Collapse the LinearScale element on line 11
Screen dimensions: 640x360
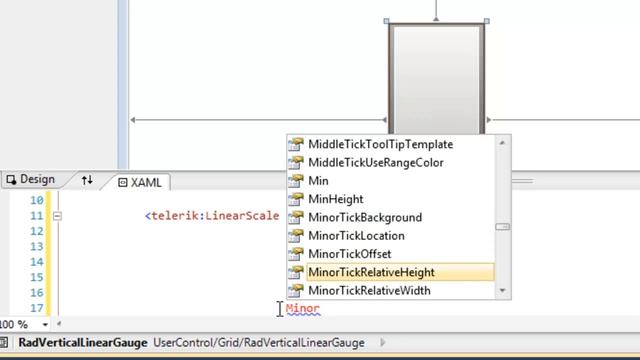coord(58,216)
